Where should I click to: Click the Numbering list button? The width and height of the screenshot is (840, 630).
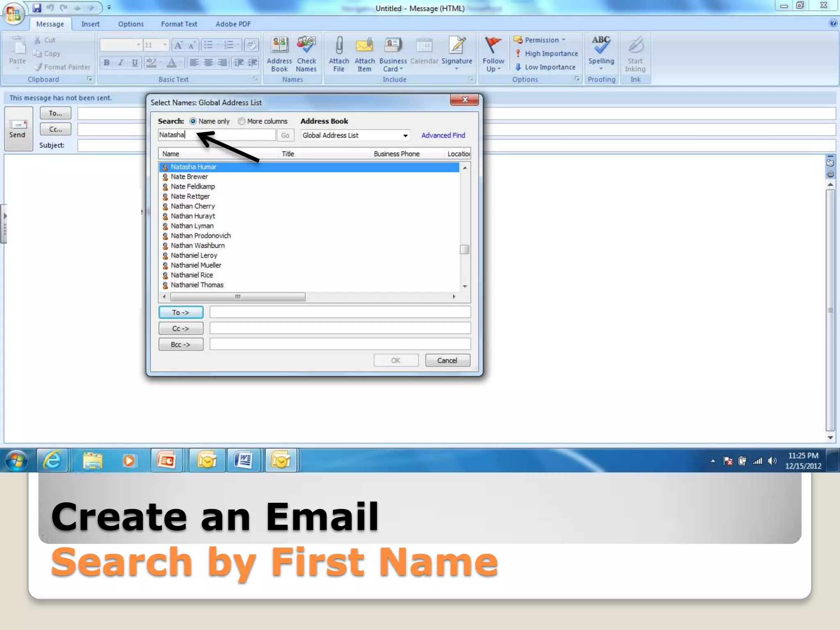click(229, 45)
